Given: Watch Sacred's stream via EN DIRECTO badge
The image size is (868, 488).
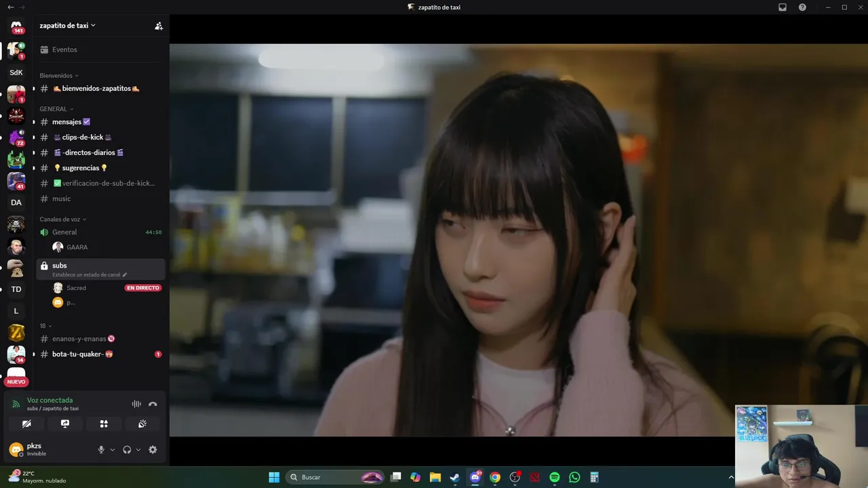Looking at the screenshot, I should click(142, 288).
